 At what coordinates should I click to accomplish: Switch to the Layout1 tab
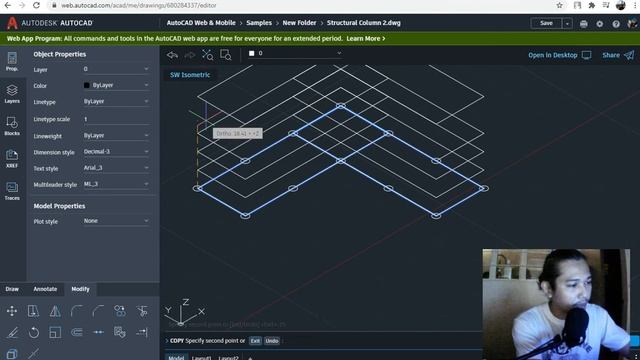201,358
